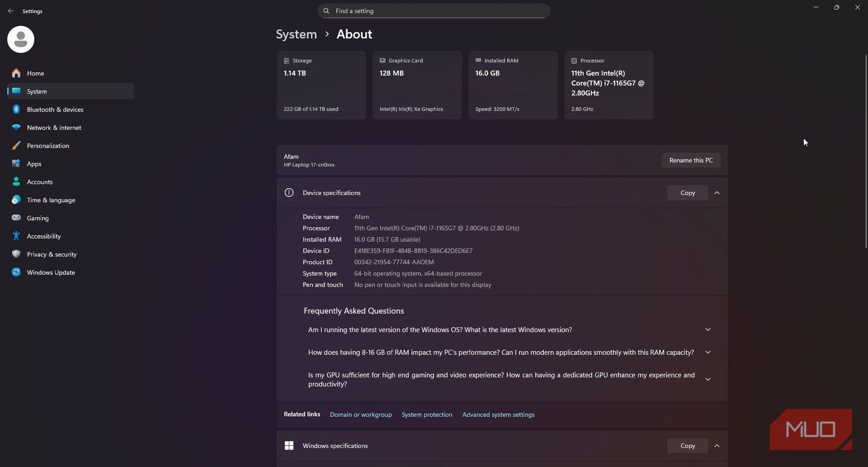The image size is (868, 467).
Task: Collapse the Windows specifications section
Action: click(x=717, y=446)
